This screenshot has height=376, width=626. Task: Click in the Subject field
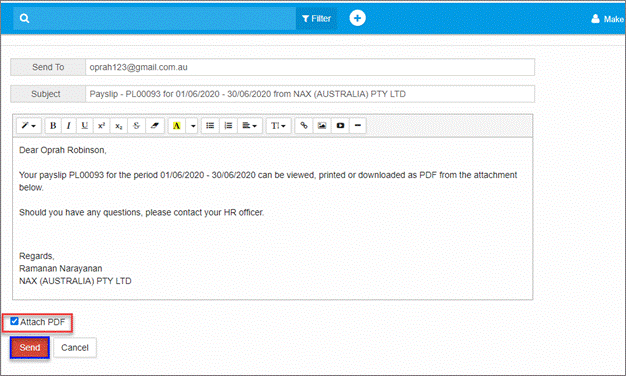coord(310,94)
